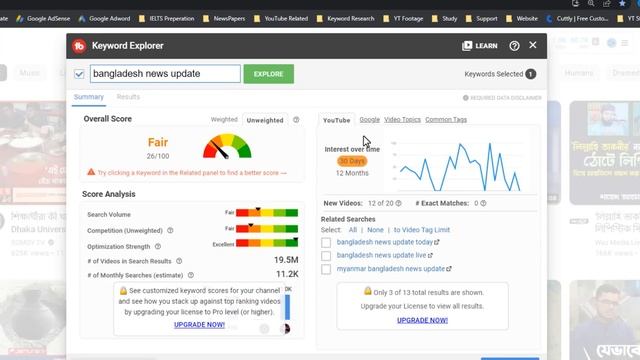Select the Unweighted score option
640x360 pixels.
[x=265, y=120]
